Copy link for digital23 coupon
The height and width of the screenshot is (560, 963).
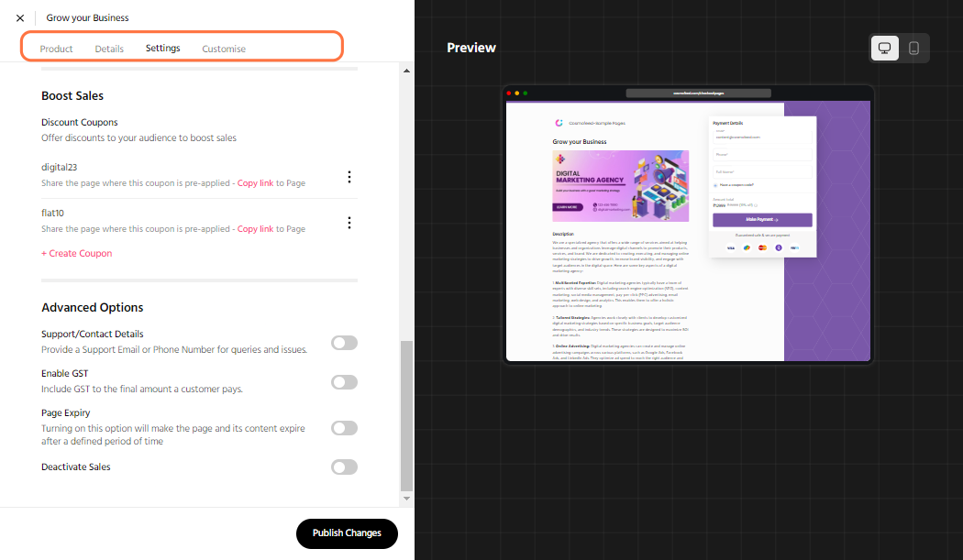[x=256, y=183]
